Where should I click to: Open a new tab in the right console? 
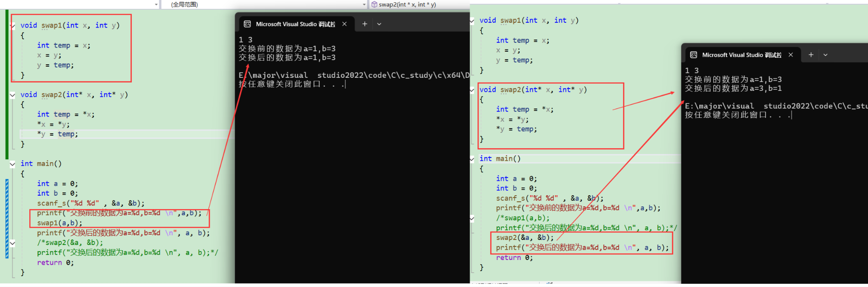(x=811, y=55)
